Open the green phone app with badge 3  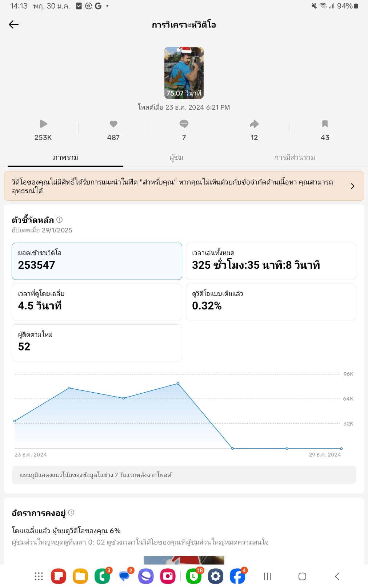(x=102, y=576)
